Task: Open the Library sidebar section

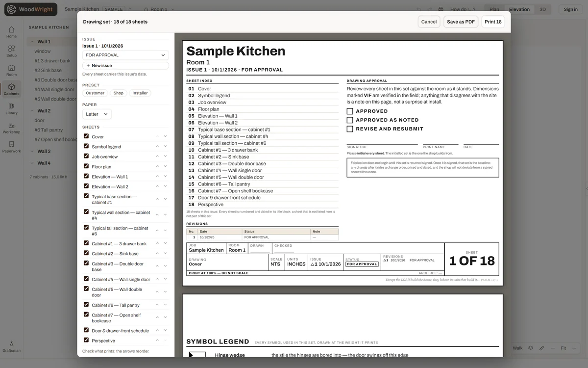Action: (11, 108)
